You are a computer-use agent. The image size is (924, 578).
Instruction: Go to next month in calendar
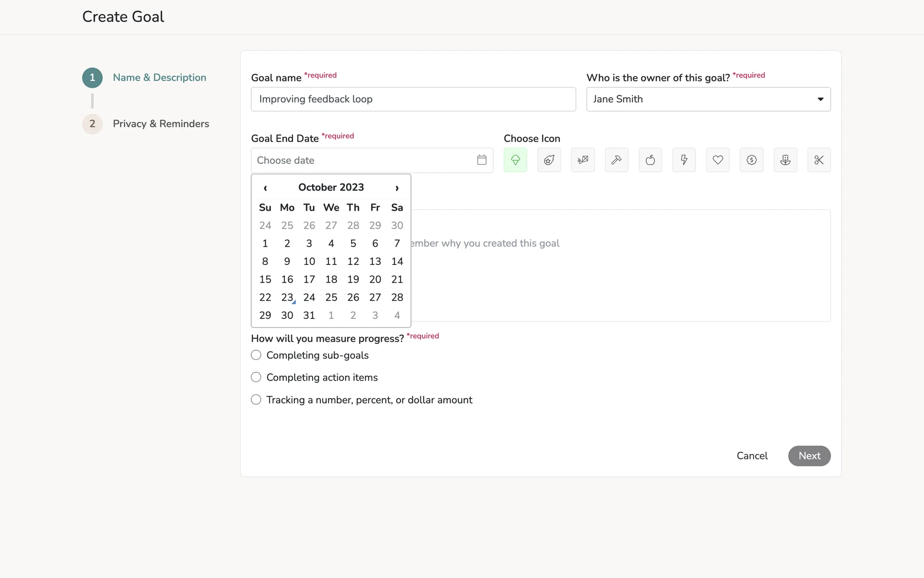pyautogui.click(x=397, y=188)
